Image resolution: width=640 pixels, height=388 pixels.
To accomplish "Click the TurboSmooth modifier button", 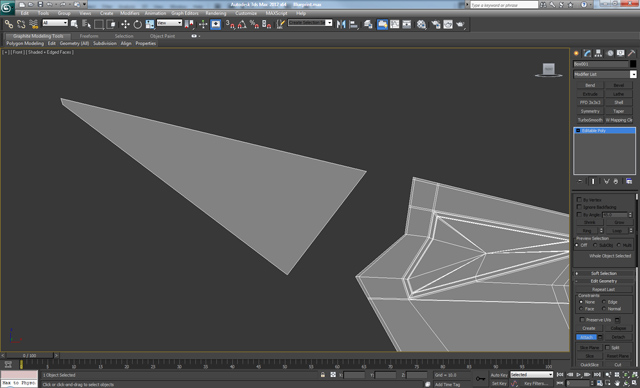I will point(590,120).
